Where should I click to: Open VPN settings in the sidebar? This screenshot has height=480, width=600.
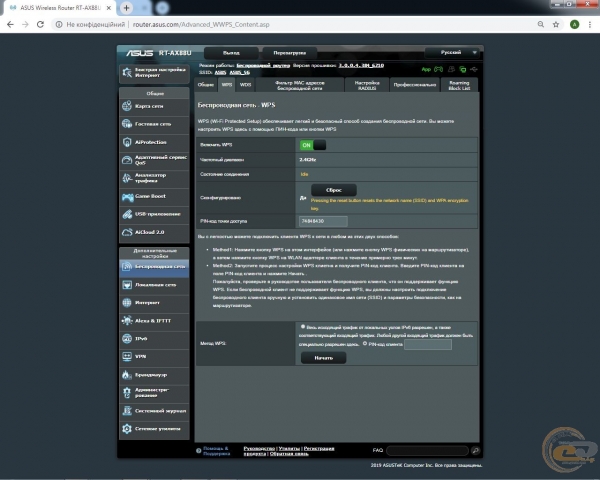click(x=154, y=357)
